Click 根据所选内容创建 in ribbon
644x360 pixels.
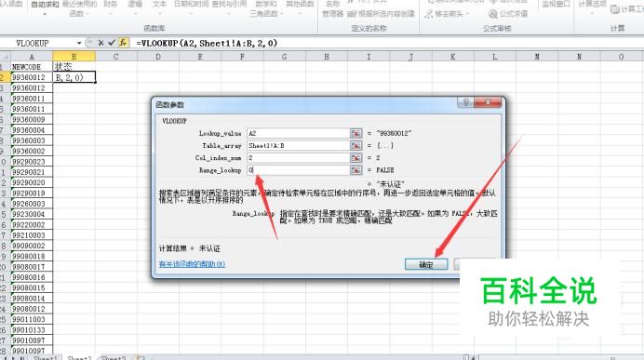tap(382, 14)
